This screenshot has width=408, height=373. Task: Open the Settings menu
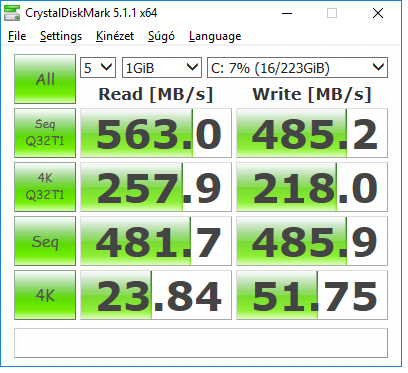pyautogui.click(x=61, y=36)
